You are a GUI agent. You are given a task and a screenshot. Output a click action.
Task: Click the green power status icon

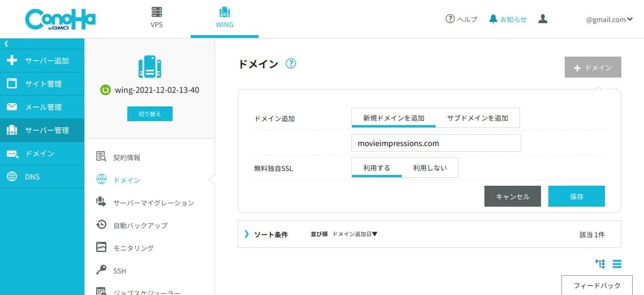pos(105,91)
